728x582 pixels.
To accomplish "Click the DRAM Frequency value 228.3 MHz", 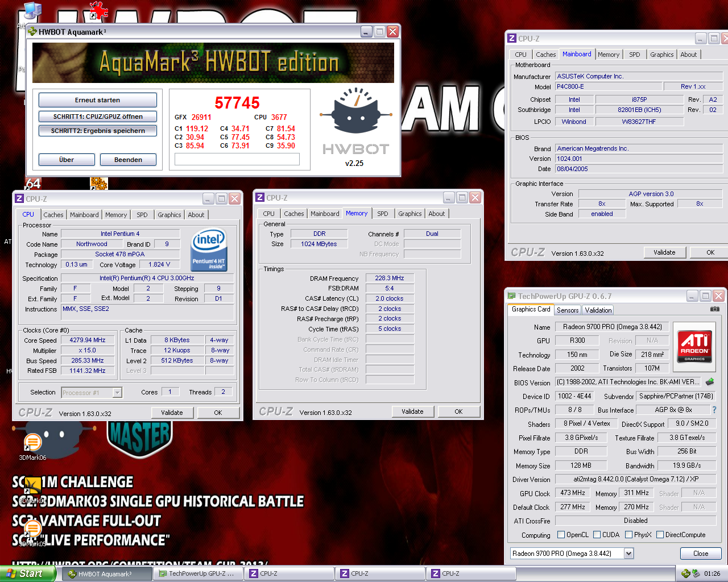I will click(390, 278).
